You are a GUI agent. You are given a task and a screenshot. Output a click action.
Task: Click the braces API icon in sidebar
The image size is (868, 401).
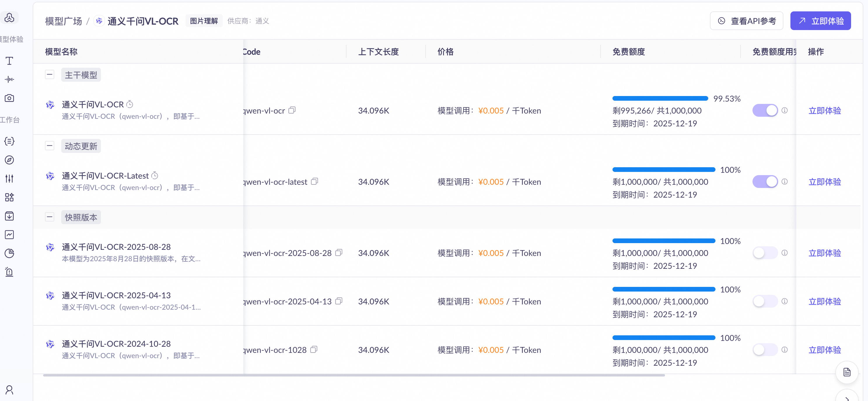click(9, 141)
